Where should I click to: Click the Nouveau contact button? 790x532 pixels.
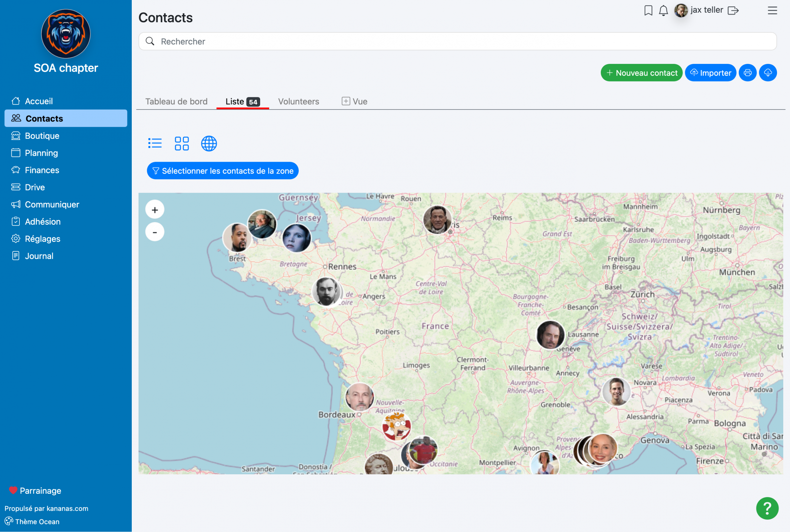(x=641, y=73)
